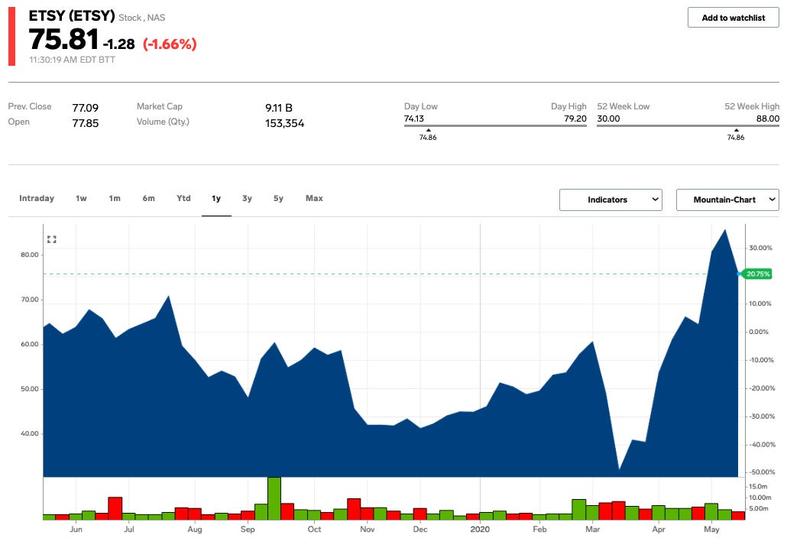
Task: Click the 52 Week Low value 30.00
Action: [x=608, y=118]
